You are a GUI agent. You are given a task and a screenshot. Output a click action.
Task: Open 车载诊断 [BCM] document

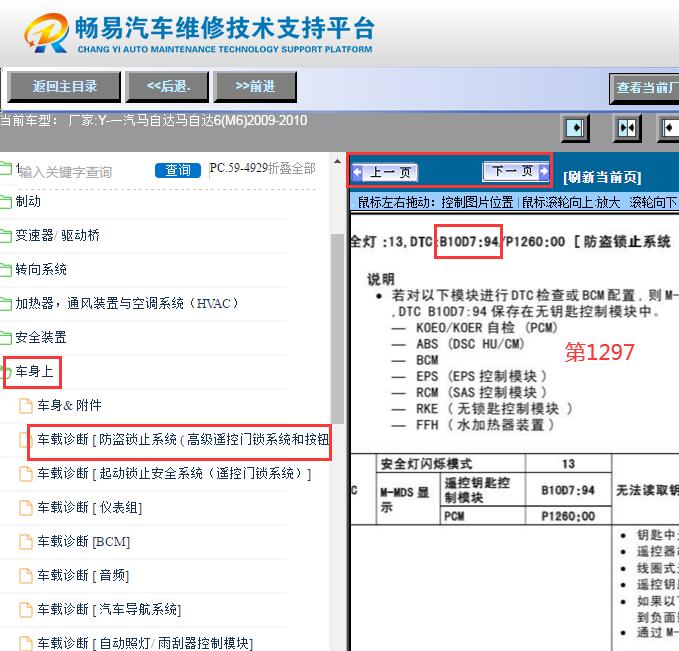coord(84,541)
